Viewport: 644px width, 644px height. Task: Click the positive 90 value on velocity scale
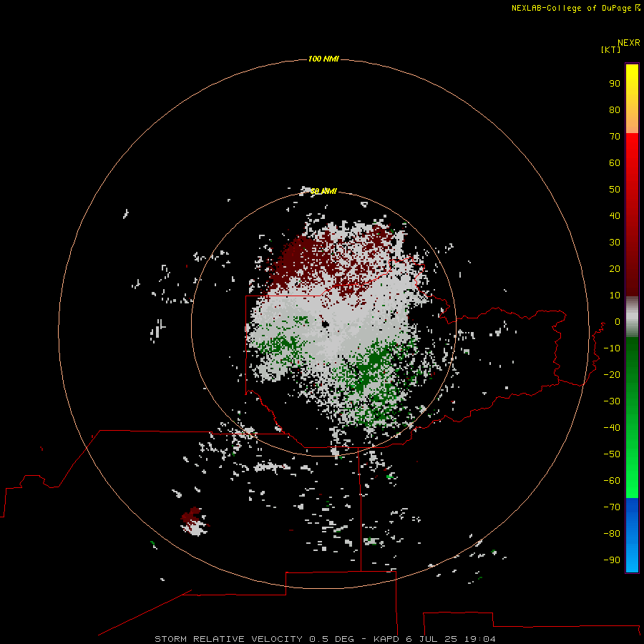(x=615, y=84)
